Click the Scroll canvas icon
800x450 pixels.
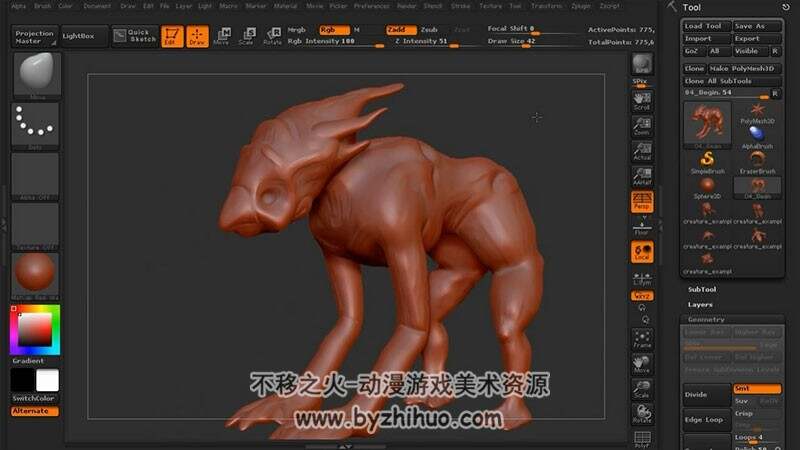coord(642,101)
